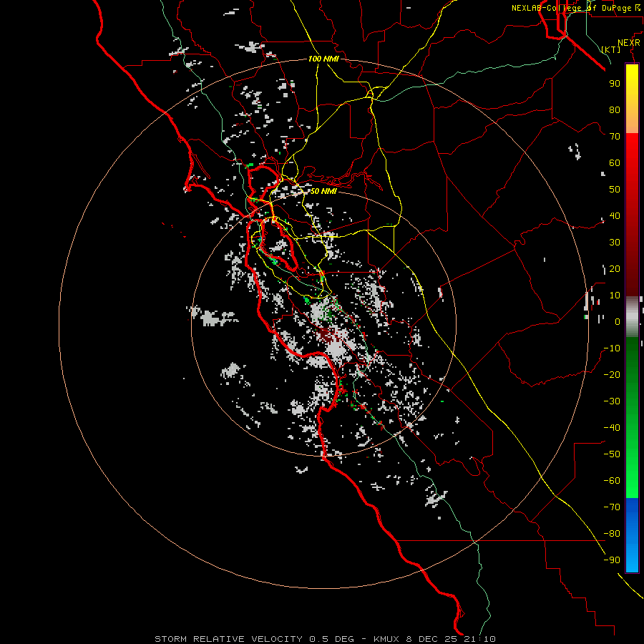Select the -20 value on velocity scale
Viewport: 644px width, 644px height.
coord(612,374)
